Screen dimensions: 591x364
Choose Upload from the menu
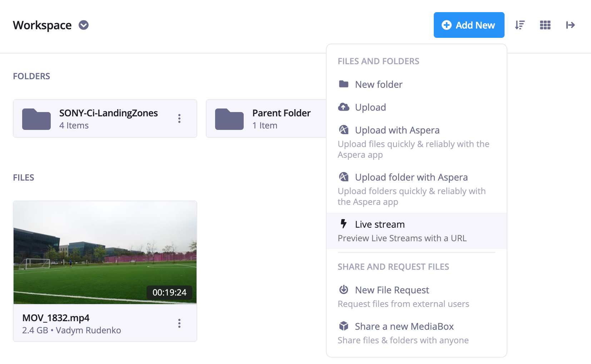tap(417, 107)
